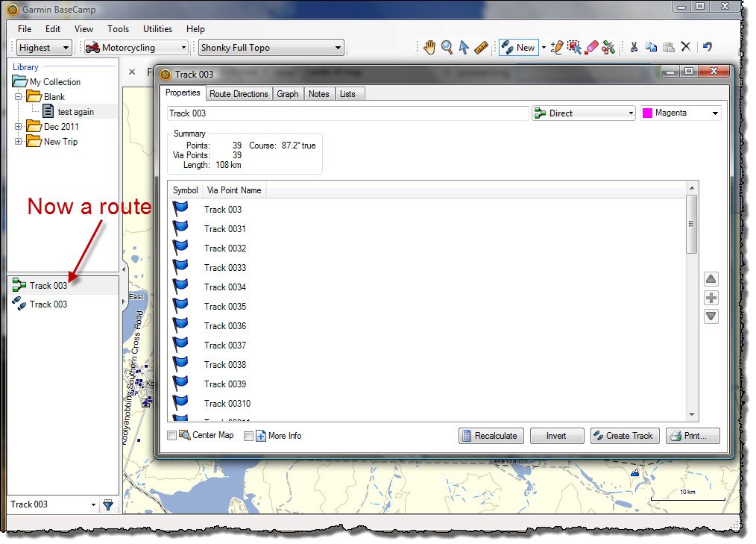
Task: Tick the More Info checkbox
Action: click(x=248, y=437)
